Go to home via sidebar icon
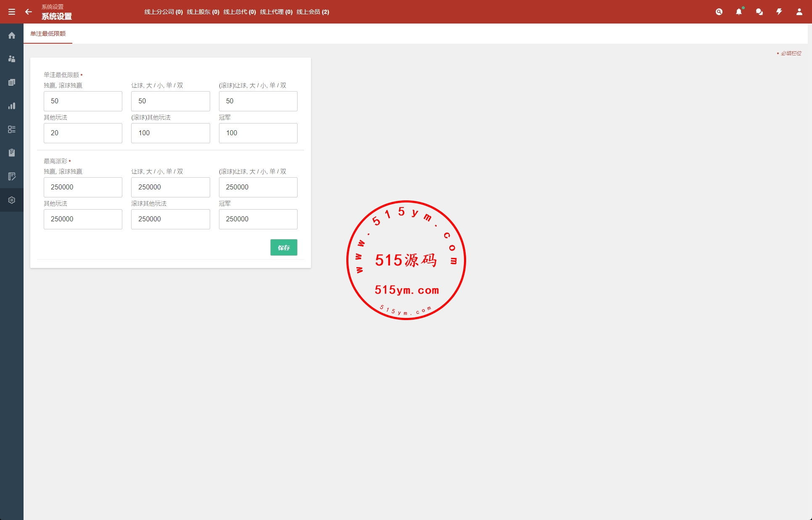Viewport: 812px width, 520px height. [12, 35]
